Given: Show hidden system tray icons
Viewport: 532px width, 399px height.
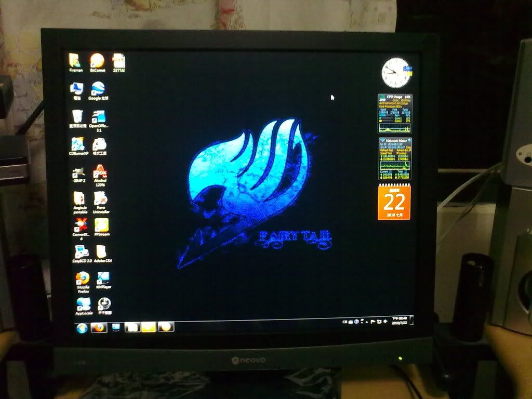Looking at the screenshot, I should click(367, 321).
